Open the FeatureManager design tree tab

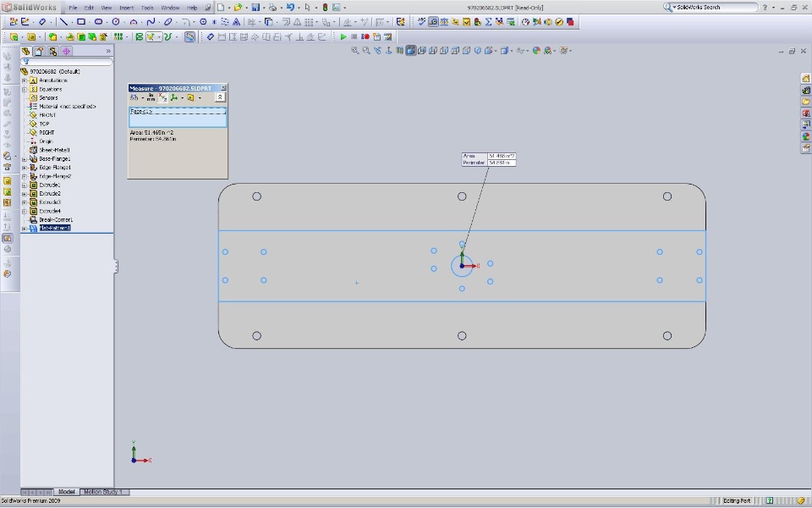coord(26,51)
